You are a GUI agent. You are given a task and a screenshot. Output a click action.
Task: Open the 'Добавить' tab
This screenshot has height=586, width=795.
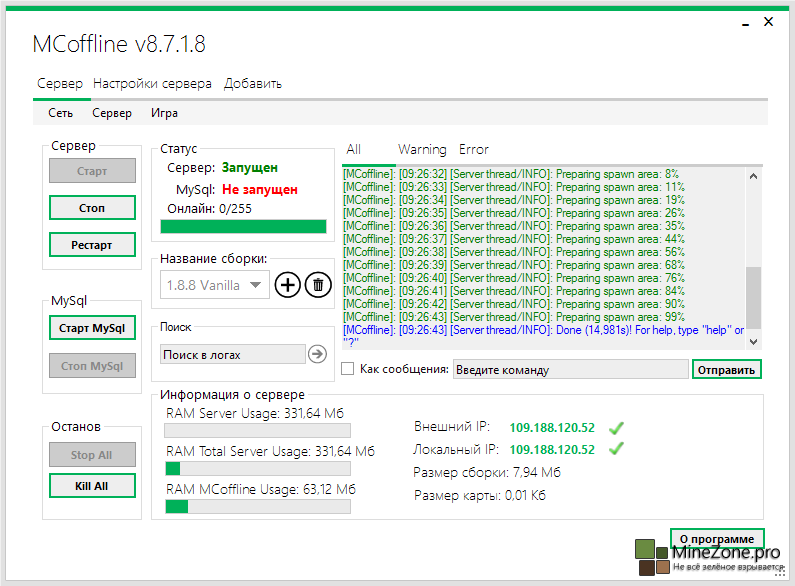pos(252,84)
